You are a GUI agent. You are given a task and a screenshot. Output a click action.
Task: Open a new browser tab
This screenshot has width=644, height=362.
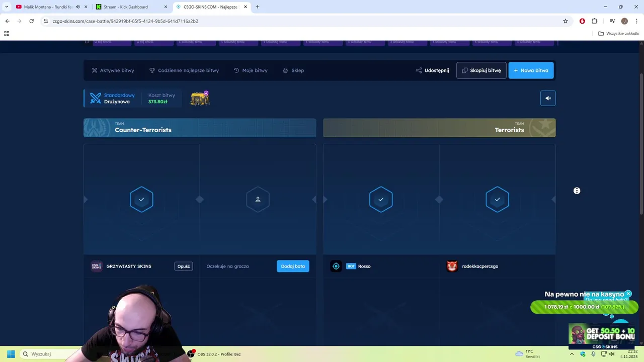pyautogui.click(x=258, y=7)
